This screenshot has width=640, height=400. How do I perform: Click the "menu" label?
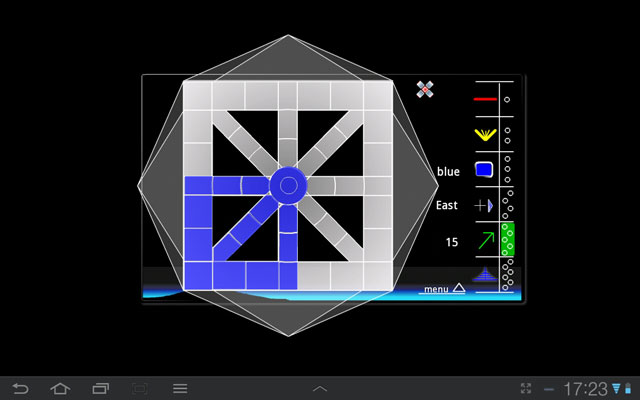[x=436, y=289]
